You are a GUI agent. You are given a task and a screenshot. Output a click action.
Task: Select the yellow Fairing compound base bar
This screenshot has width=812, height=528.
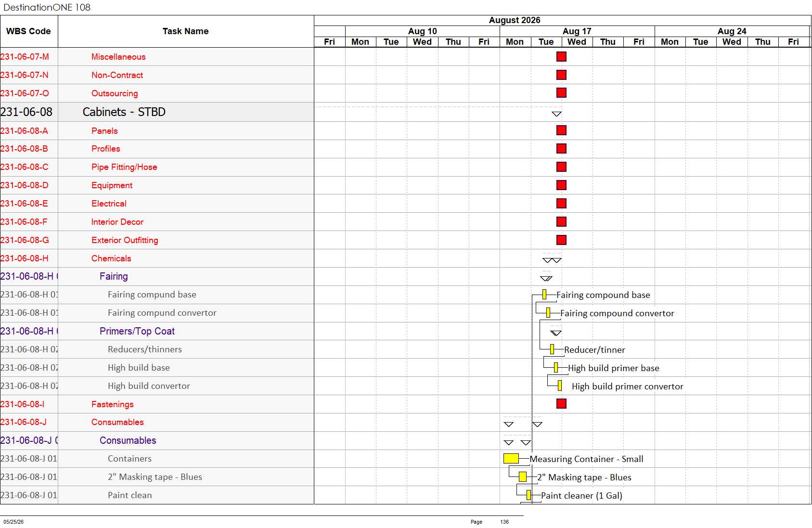(544, 295)
